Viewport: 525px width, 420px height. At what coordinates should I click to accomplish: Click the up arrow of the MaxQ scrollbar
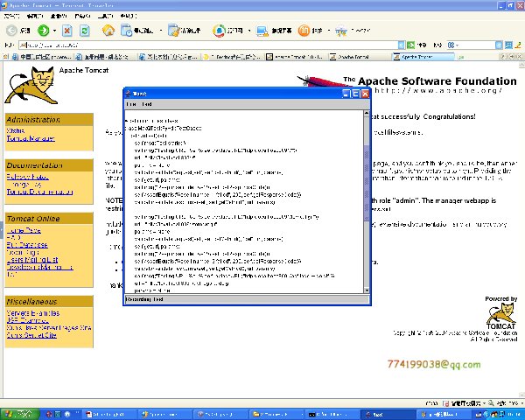367,113
